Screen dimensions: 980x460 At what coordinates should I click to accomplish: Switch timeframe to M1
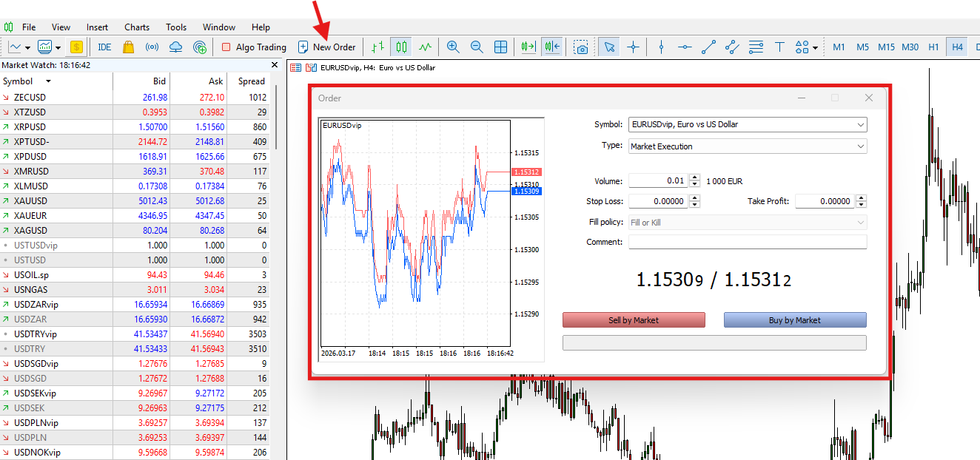click(x=839, y=47)
